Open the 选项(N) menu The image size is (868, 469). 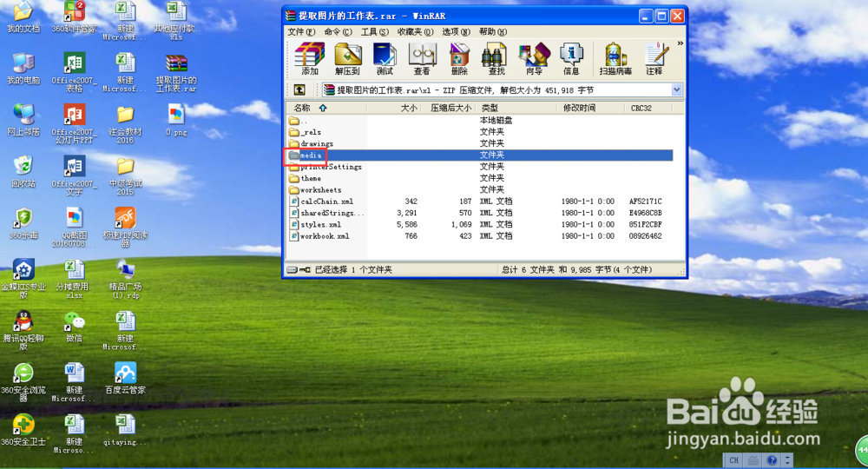coord(456,31)
